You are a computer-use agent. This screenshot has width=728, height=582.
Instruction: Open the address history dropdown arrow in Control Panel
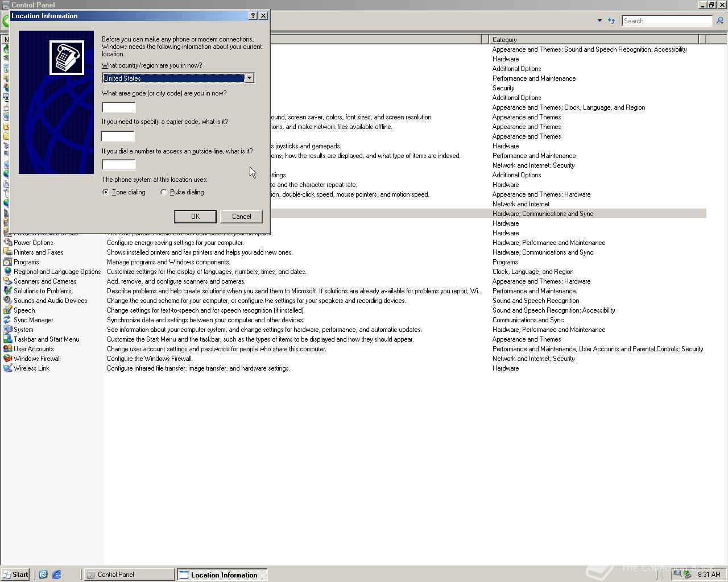point(599,20)
